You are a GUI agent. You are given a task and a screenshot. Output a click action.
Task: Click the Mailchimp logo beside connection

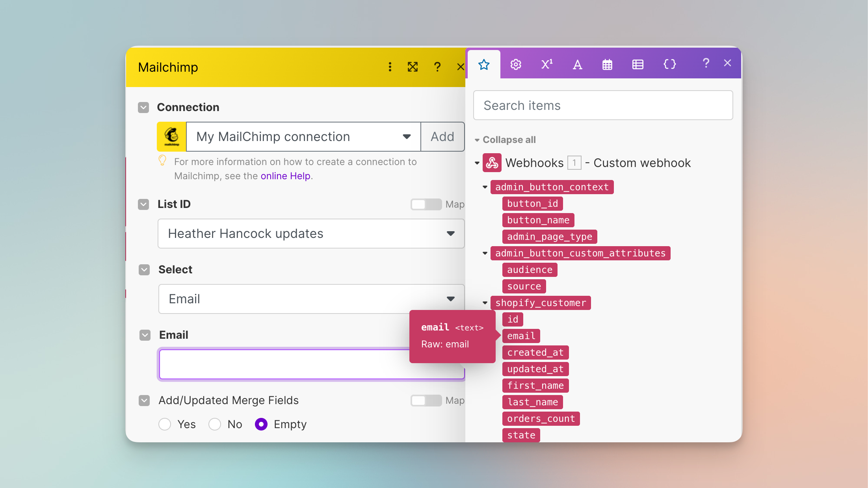tap(171, 137)
